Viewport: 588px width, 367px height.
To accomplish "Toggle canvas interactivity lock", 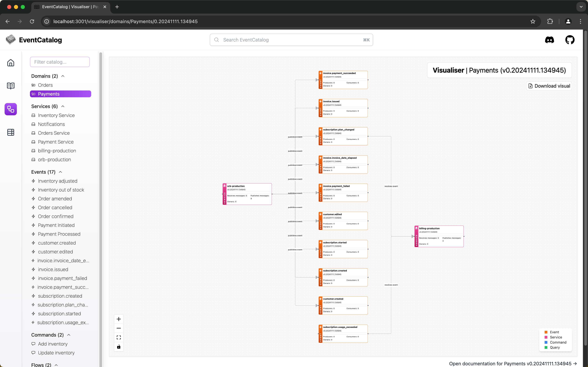I will [119, 347].
